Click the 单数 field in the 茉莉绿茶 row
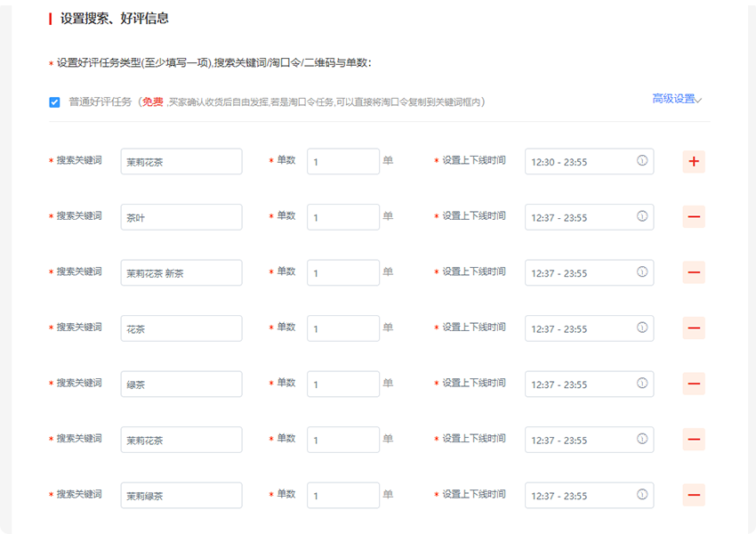The image size is (756, 534). [x=343, y=496]
